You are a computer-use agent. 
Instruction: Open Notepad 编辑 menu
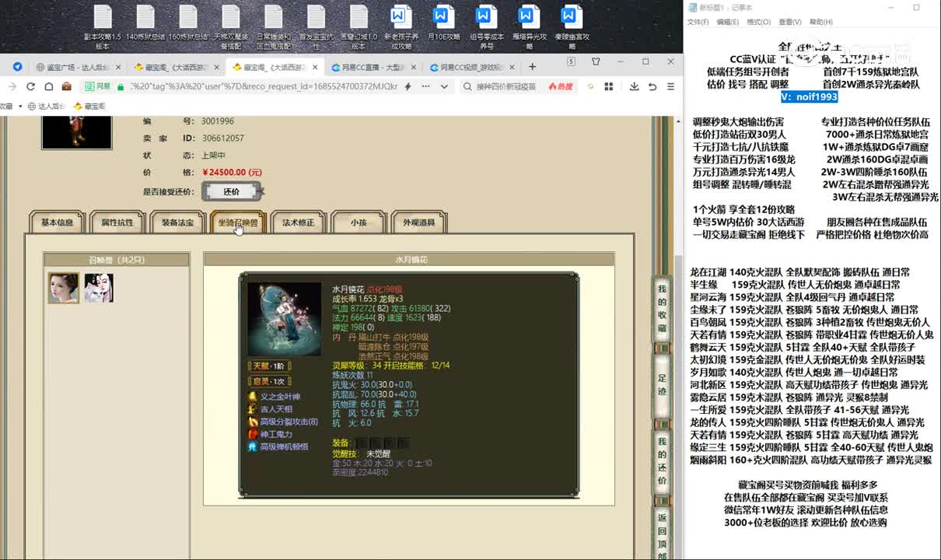tap(728, 22)
